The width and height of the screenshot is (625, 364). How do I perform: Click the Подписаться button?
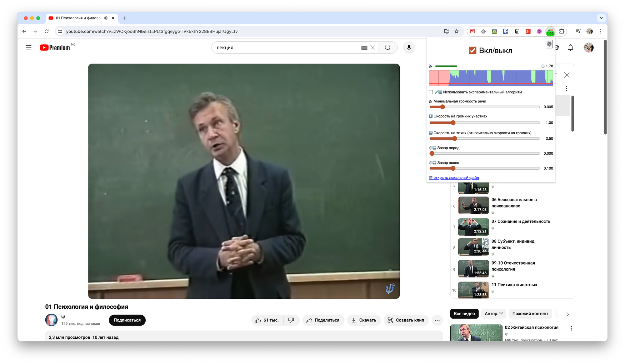tap(127, 320)
